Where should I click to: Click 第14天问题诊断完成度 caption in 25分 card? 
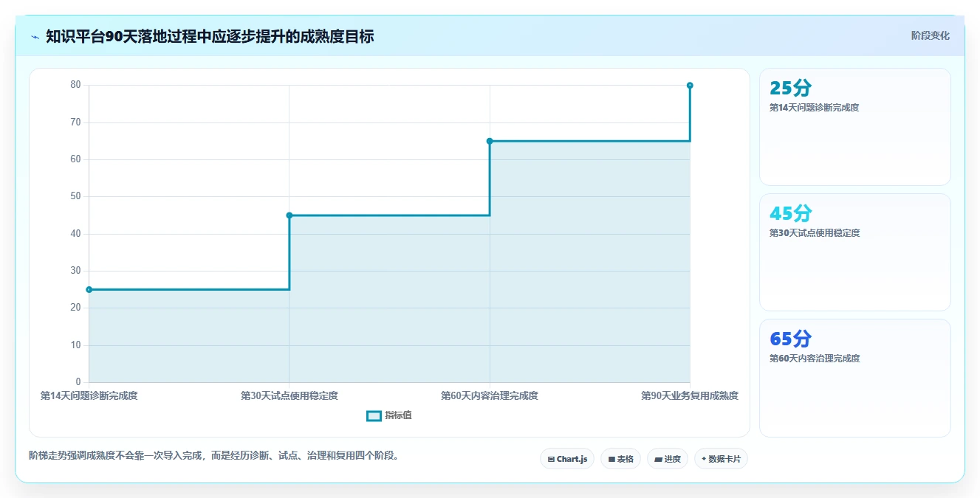[814, 108]
